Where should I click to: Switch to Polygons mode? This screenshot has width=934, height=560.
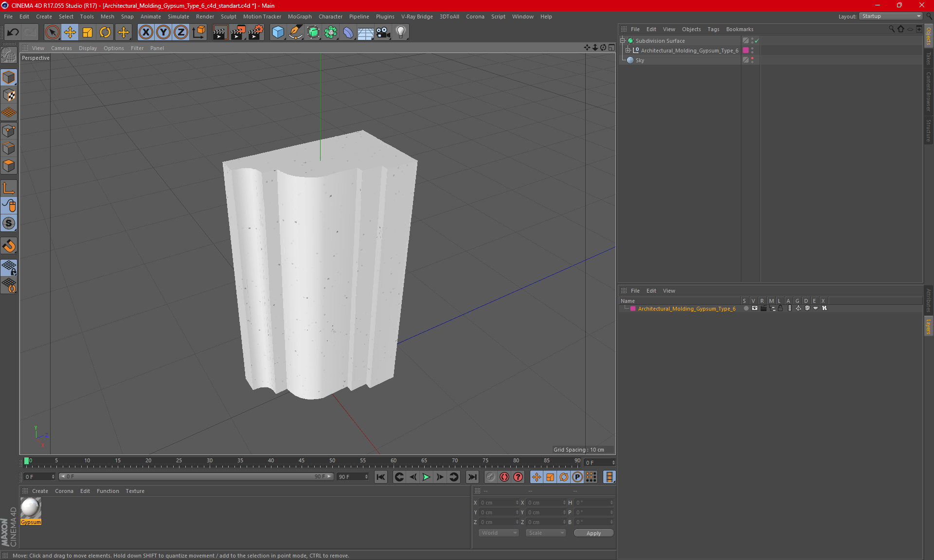9,166
